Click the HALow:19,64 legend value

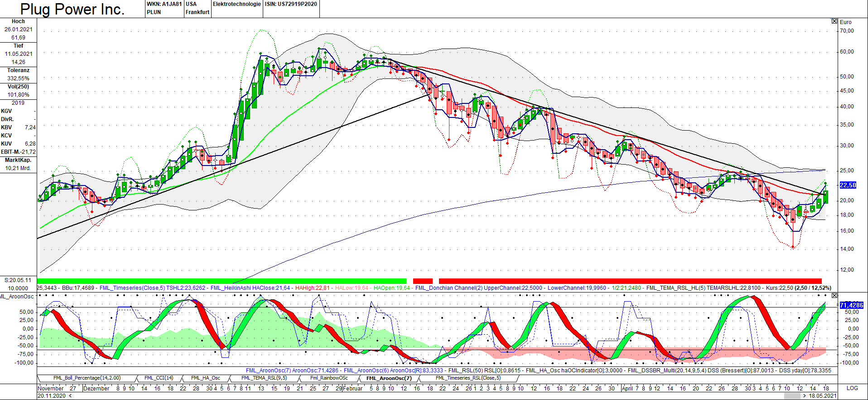pyautogui.click(x=352, y=288)
